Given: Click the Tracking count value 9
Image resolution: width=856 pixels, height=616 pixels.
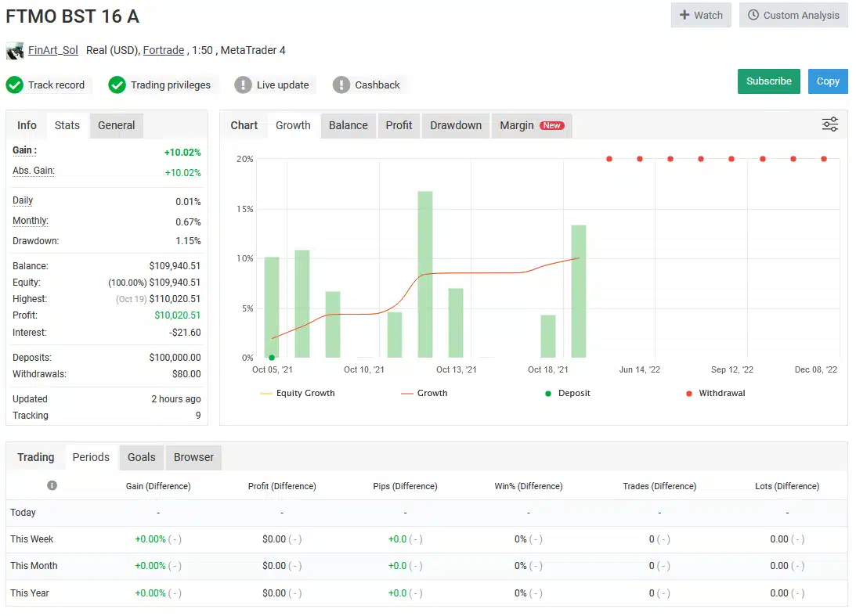Looking at the screenshot, I should [x=198, y=415].
